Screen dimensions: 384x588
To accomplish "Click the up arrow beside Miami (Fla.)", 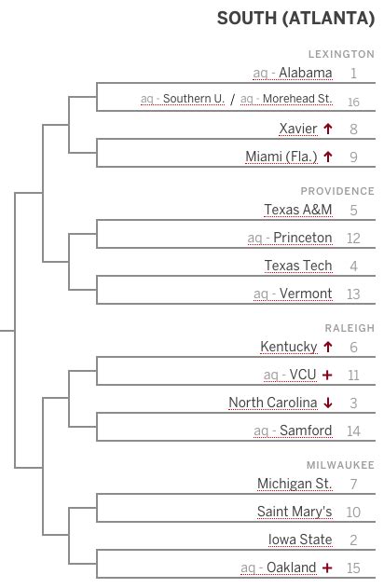I will pyautogui.click(x=328, y=157).
